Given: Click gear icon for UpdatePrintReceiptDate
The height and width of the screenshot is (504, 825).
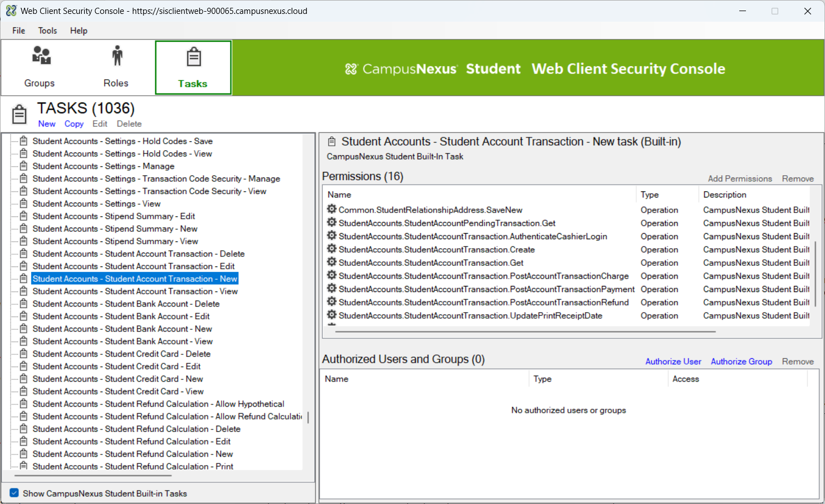Looking at the screenshot, I should [x=332, y=315].
